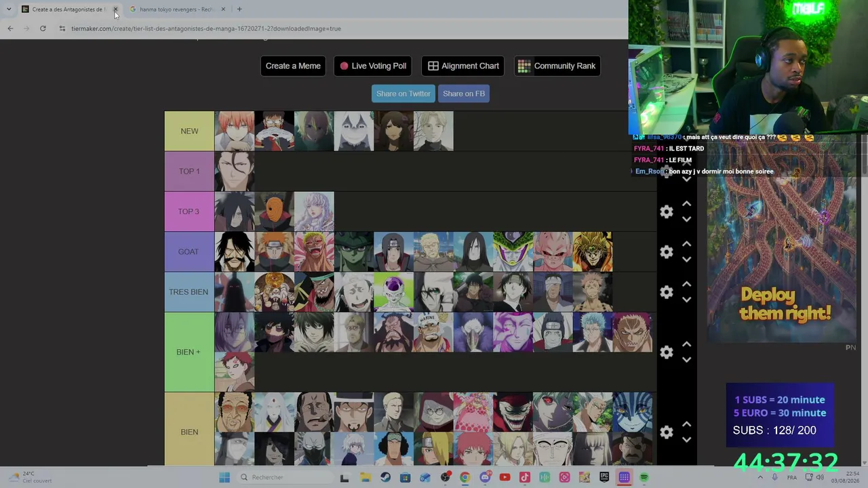Move the GOAT tier down

click(686, 259)
